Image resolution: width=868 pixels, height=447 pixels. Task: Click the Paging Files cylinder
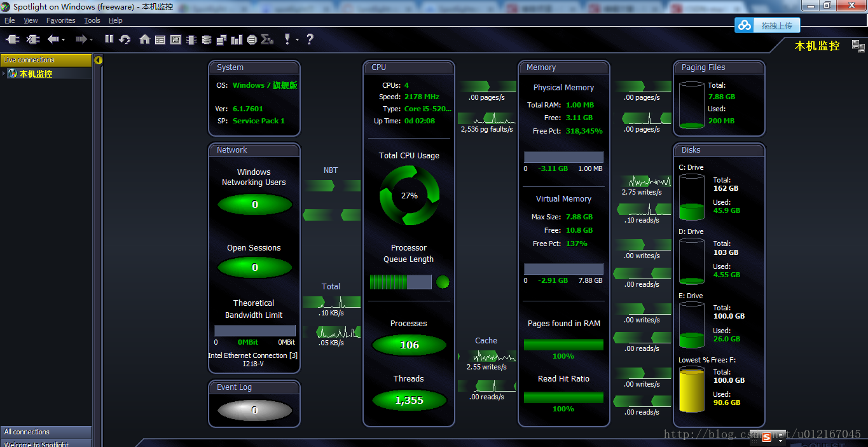[692, 106]
